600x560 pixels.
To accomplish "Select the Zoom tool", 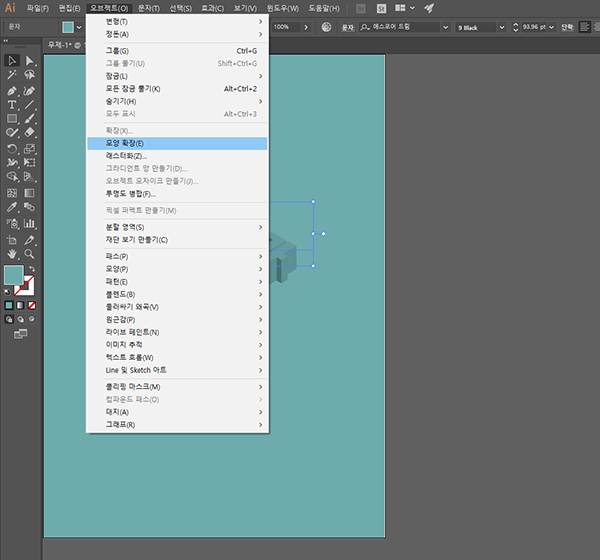I will click(29, 254).
